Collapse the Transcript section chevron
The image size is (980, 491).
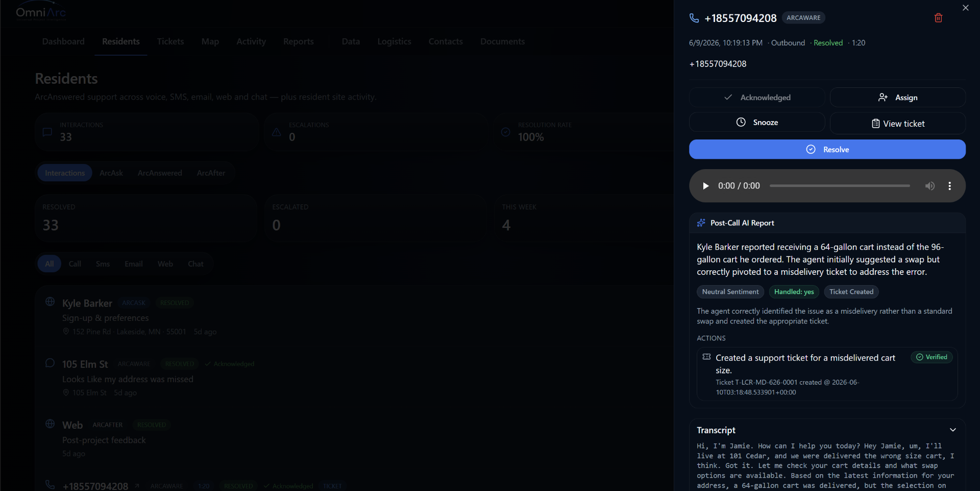pyautogui.click(x=953, y=430)
